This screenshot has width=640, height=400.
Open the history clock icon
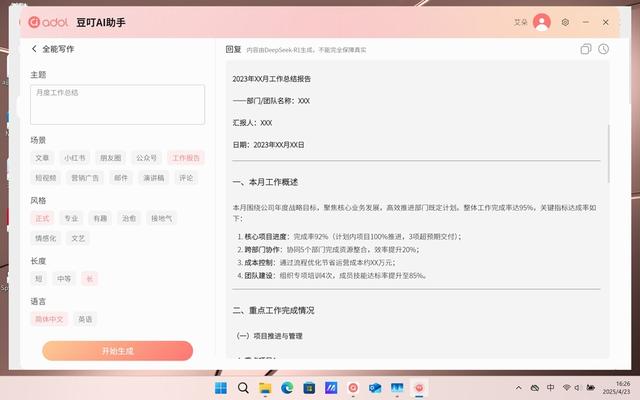603,49
